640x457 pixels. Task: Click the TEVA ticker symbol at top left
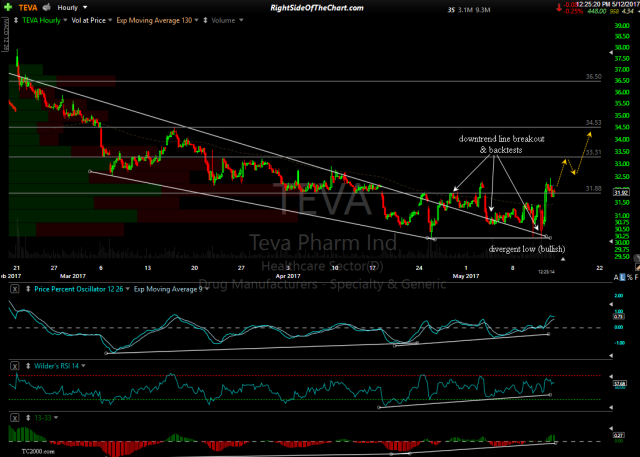click(28, 8)
